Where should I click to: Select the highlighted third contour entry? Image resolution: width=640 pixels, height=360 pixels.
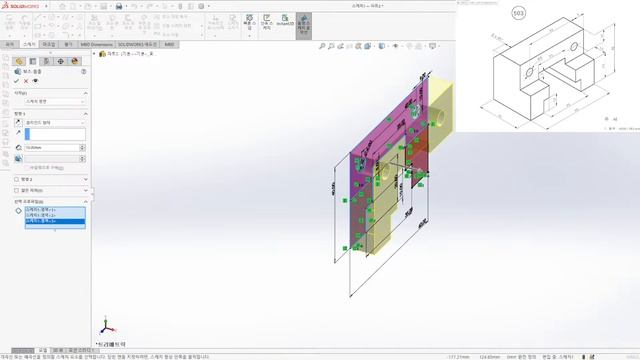click(x=55, y=221)
